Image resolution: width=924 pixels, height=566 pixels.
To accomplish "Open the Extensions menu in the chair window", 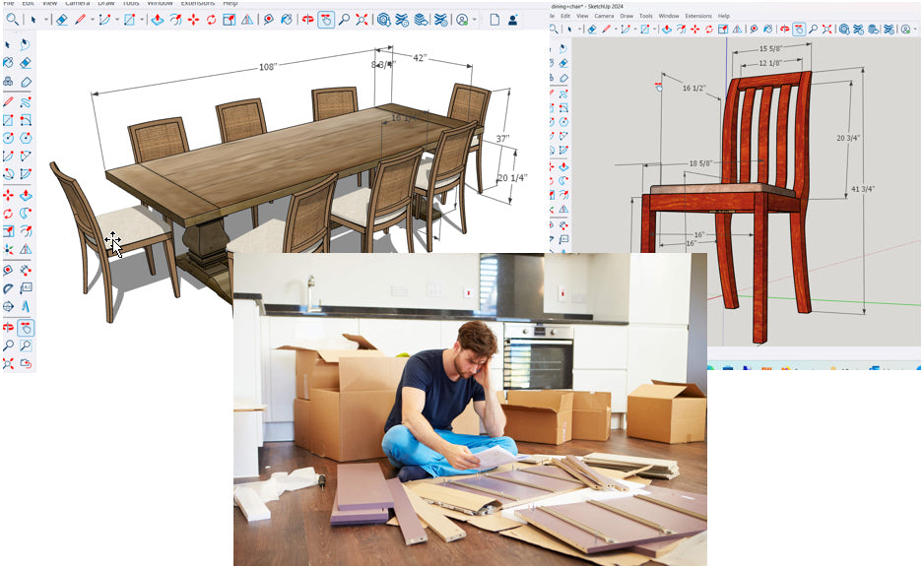I will click(697, 17).
